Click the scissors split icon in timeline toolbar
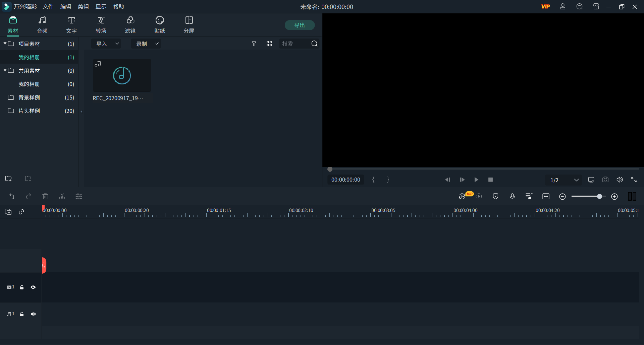Viewport: 644px width, 345px height. tap(62, 197)
